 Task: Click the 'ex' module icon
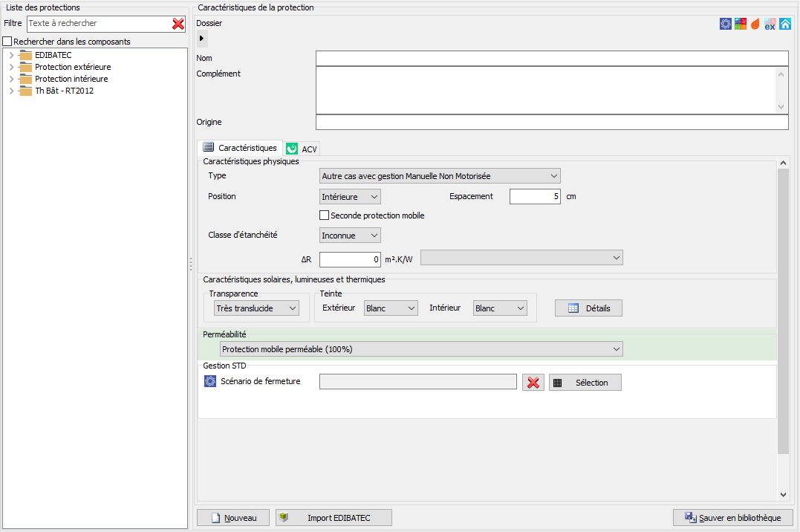(x=770, y=24)
